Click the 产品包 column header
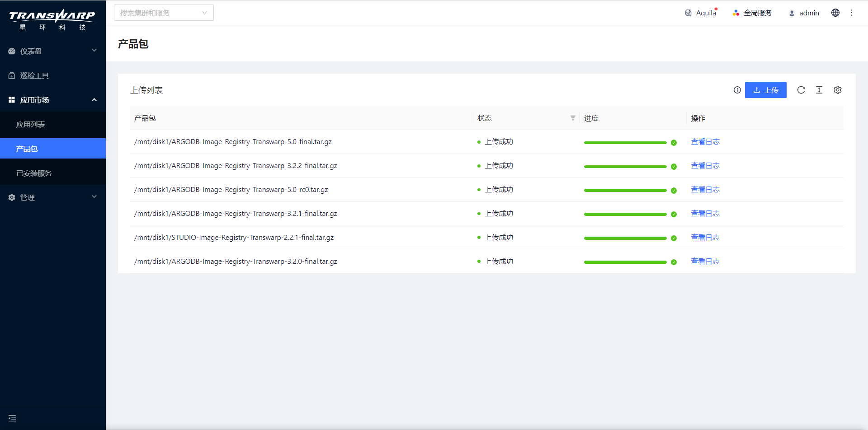 coord(145,118)
